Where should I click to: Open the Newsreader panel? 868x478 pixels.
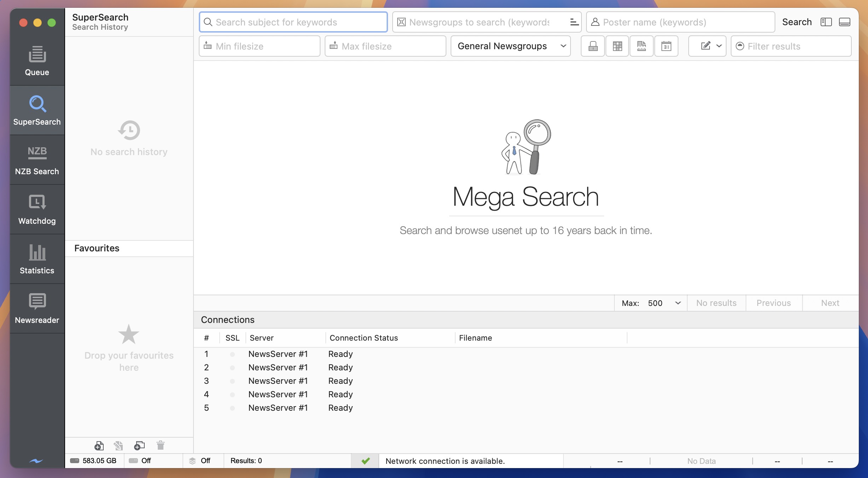pyautogui.click(x=37, y=308)
